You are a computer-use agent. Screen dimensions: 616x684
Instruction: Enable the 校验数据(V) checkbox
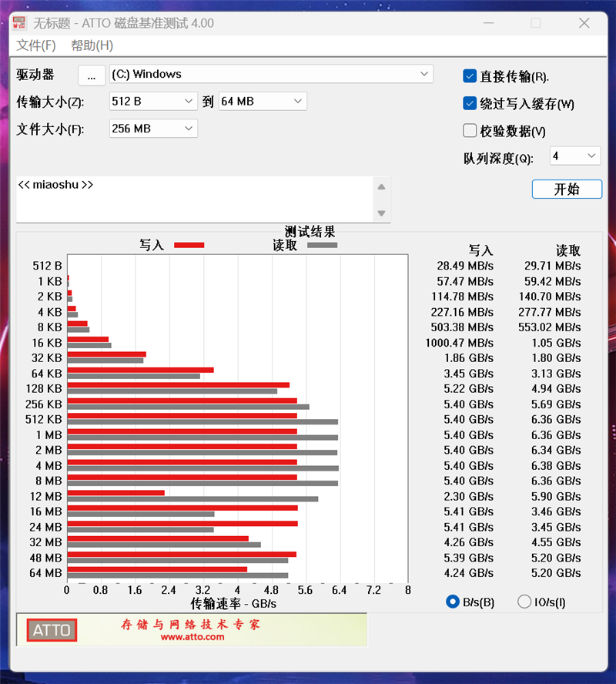pos(470,130)
